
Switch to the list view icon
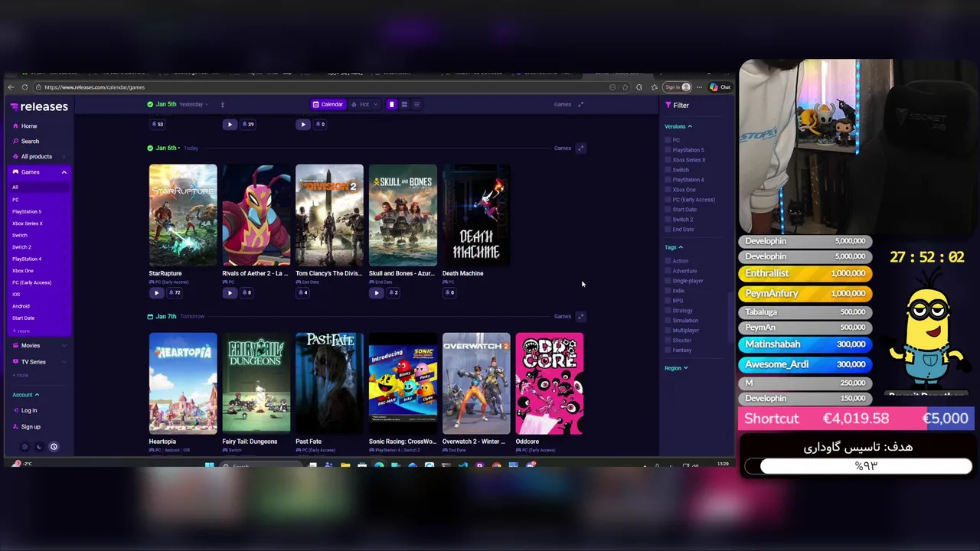click(416, 104)
